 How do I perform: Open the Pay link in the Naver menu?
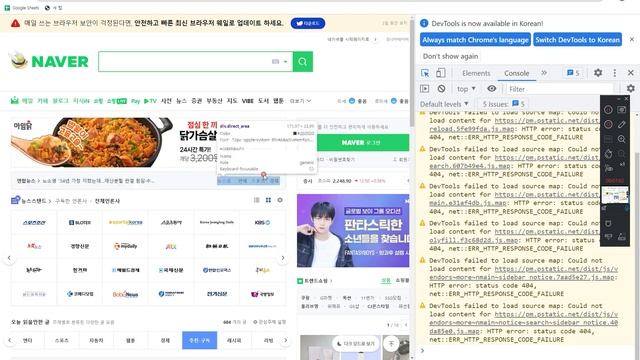[136, 101]
